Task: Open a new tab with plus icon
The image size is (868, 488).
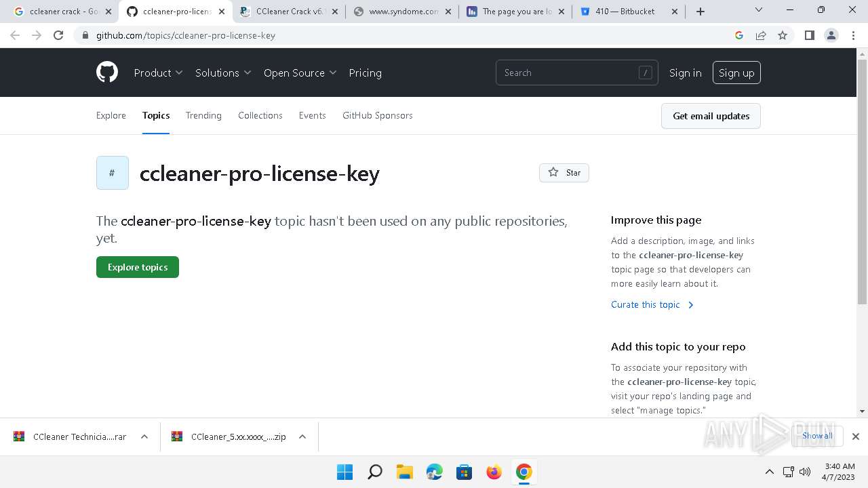Action: 701,12
